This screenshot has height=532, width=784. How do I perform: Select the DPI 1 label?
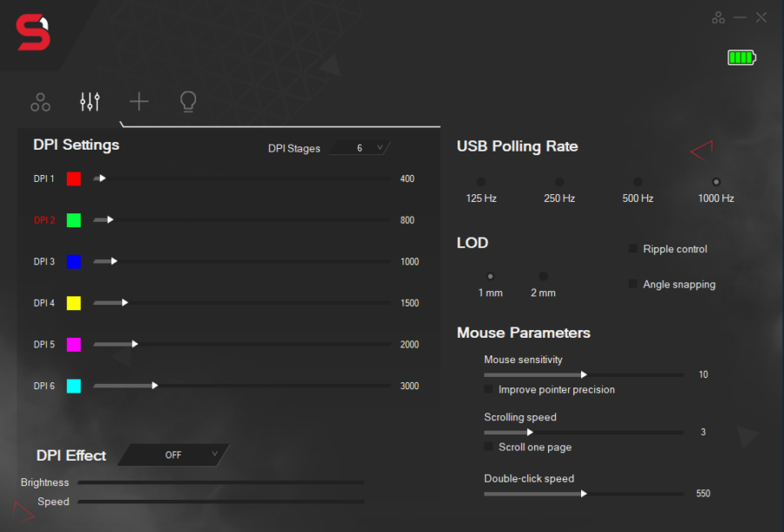pyautogui.click(x=44, y=178)
